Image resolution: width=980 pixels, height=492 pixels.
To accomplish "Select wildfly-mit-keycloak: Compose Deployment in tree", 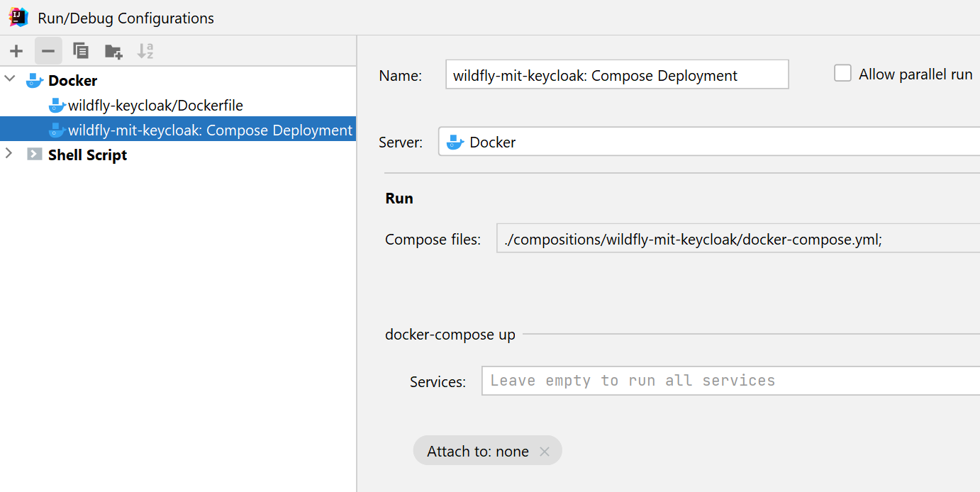I will click(209, 130).
